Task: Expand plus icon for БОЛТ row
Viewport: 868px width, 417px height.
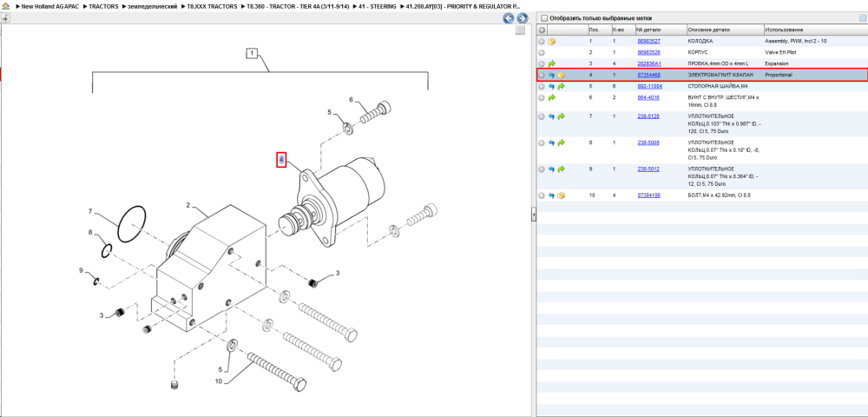Action: (542, 195)
